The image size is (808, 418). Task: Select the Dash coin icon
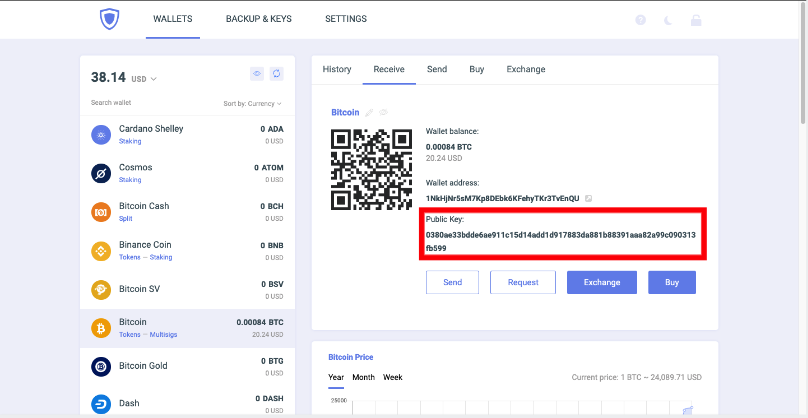point(101,404)
